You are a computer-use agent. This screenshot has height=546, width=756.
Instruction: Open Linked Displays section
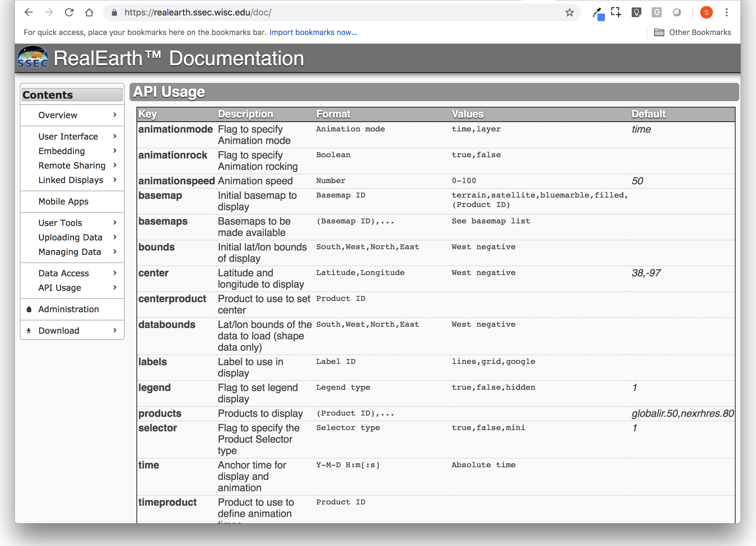pos(71,180)
